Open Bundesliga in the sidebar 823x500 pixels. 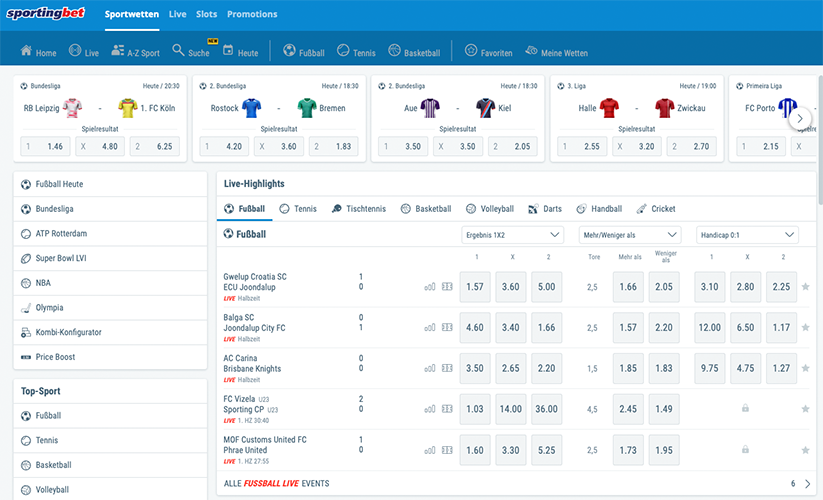click(110, 209)
